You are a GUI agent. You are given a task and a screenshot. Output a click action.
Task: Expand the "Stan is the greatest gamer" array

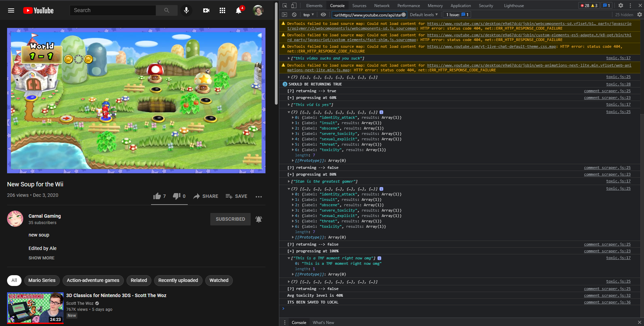pos(289,182)
